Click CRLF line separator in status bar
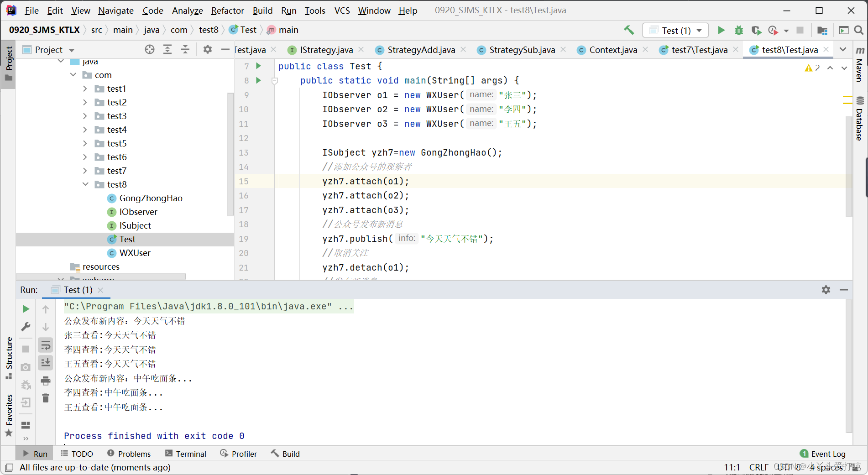 tap(758, 467)
